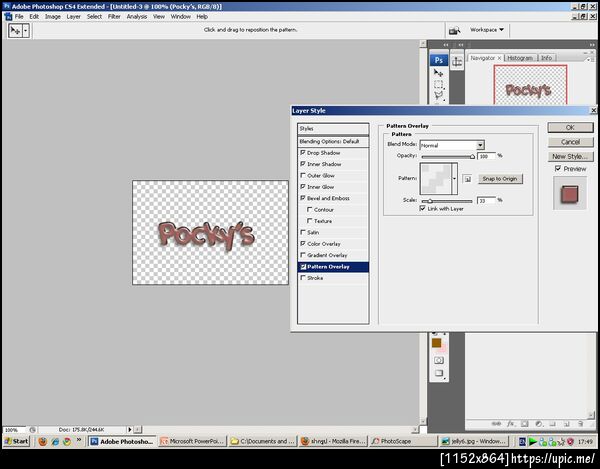The width and height of the screenshot is (600, 469).
Task: Toggle the Preview checkbox
Action: point(558,168)
